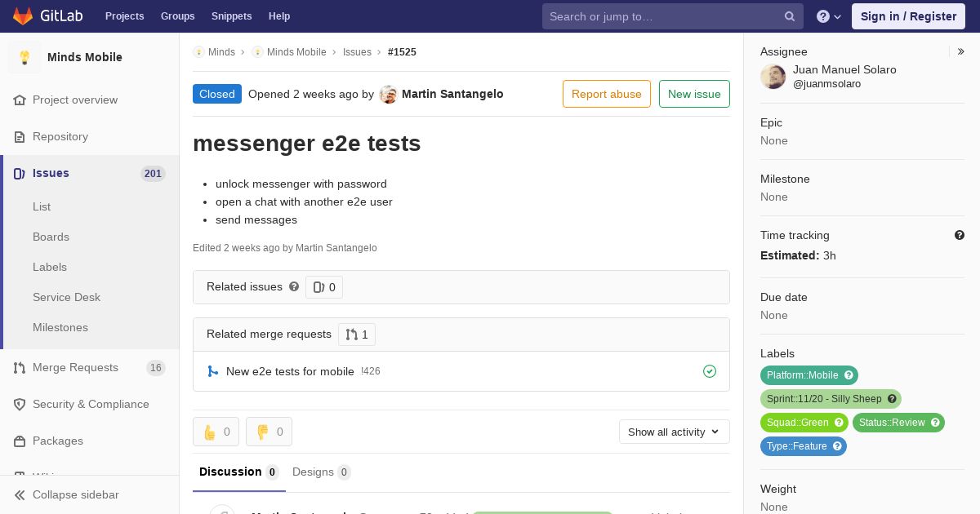Open Security & Compliance in the sidebar
This screenshot has height=514, width=980.
90,404
